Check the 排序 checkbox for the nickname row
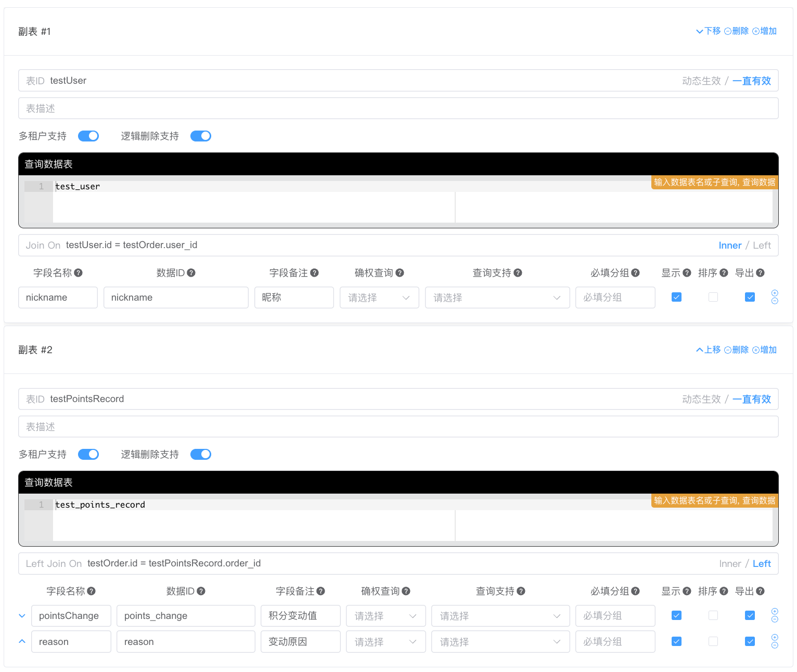The image size is (797, 672). [713, 297]
